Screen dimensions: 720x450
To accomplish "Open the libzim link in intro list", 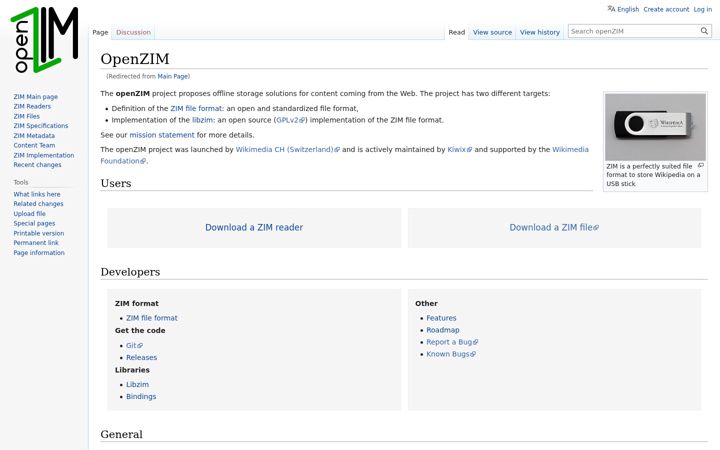I will pos(202,120).
